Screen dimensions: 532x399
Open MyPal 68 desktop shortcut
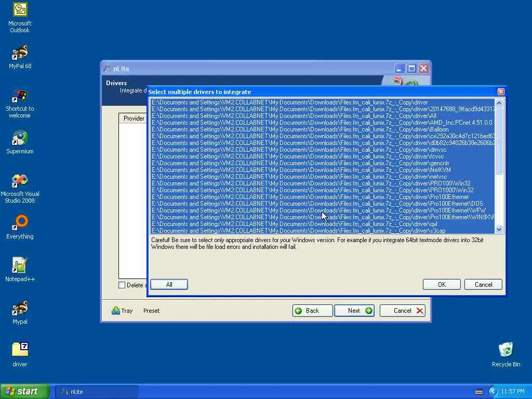20,57
